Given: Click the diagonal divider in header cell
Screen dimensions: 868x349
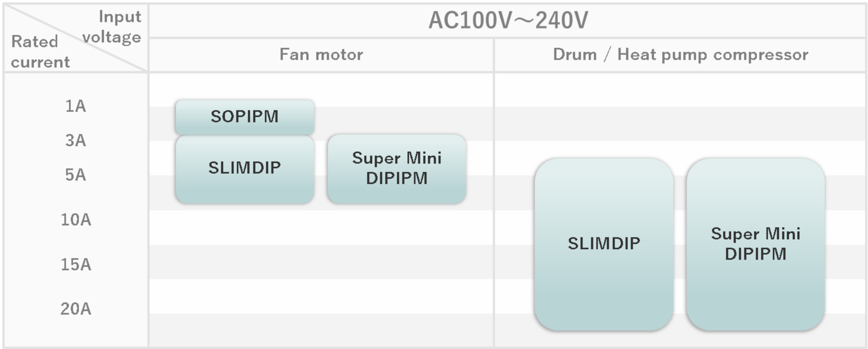Looking at the screenshot, I should (76, 38).
